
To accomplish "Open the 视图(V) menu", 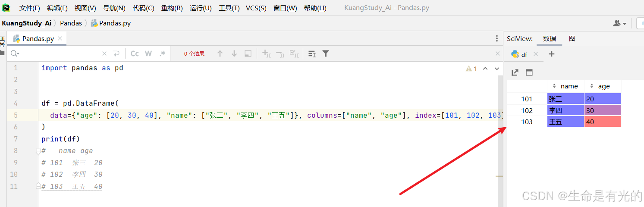I will pos(85,8).
